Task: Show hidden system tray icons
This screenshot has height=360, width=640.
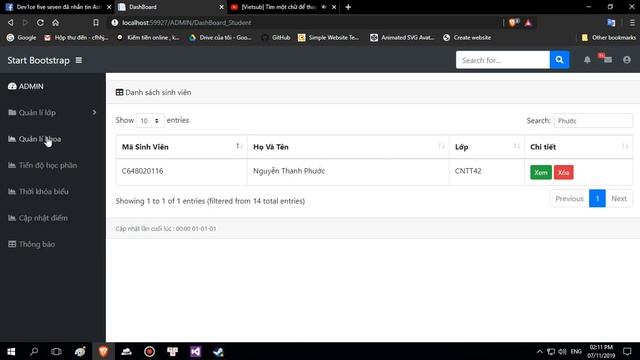Action: (539, 351)
